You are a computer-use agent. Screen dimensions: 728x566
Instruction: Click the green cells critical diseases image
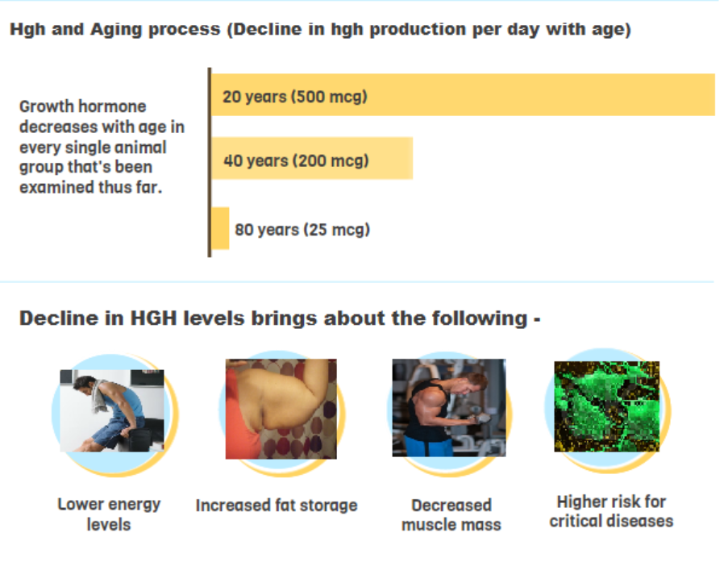coord(607,406)
